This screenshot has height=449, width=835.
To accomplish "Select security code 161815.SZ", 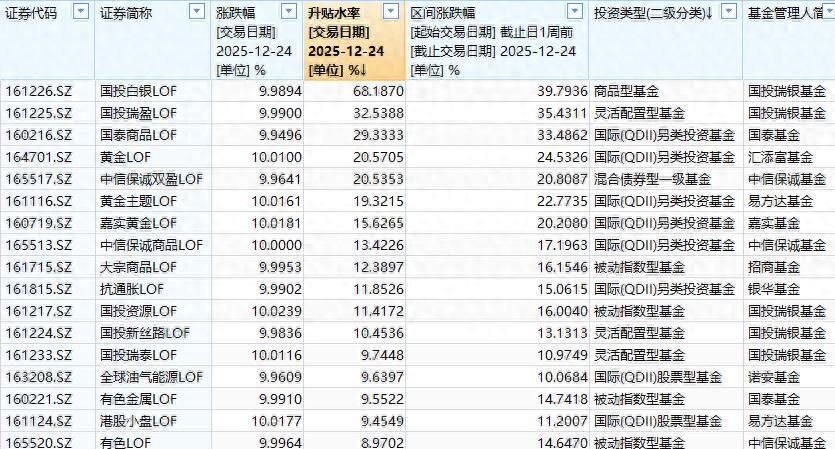I will [38, 289].
